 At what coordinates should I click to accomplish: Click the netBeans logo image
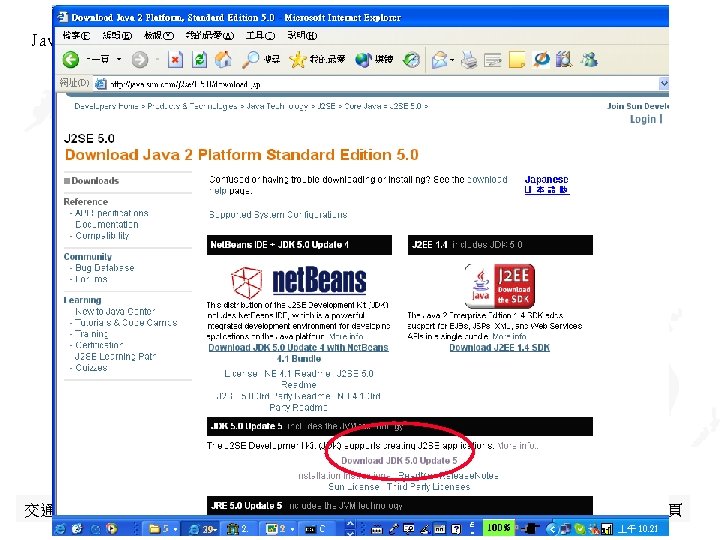[x=298, y=280]
